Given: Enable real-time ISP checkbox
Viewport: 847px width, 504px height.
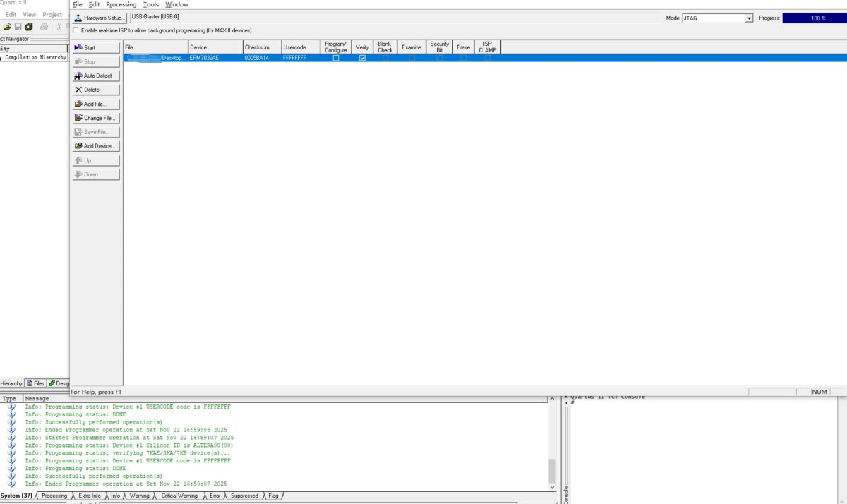Looking at the screenshot, I should (77, 31).
